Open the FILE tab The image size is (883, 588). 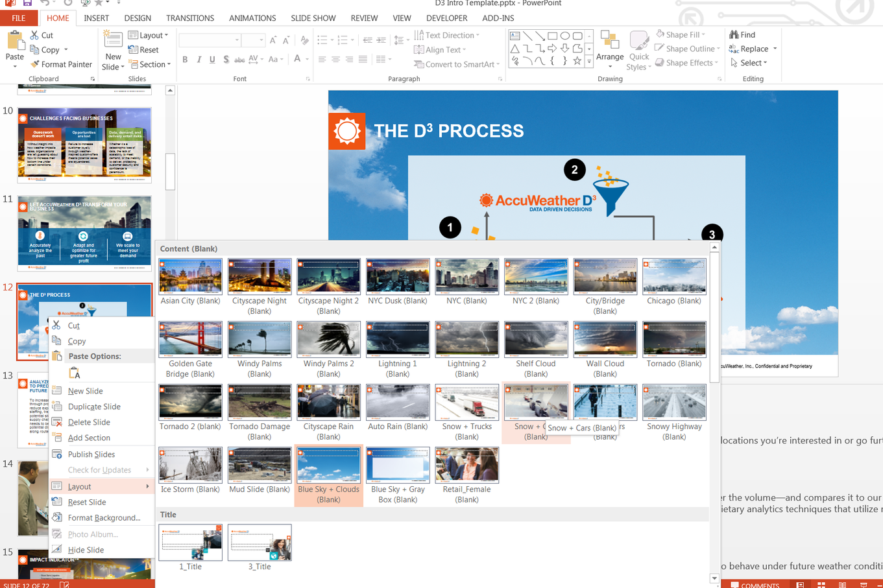click(19, 18)
